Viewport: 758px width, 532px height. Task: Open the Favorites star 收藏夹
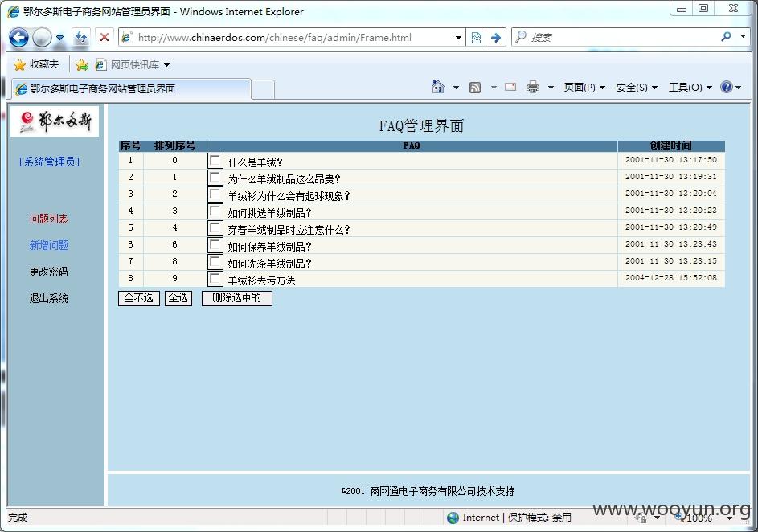tap(36, 64)
